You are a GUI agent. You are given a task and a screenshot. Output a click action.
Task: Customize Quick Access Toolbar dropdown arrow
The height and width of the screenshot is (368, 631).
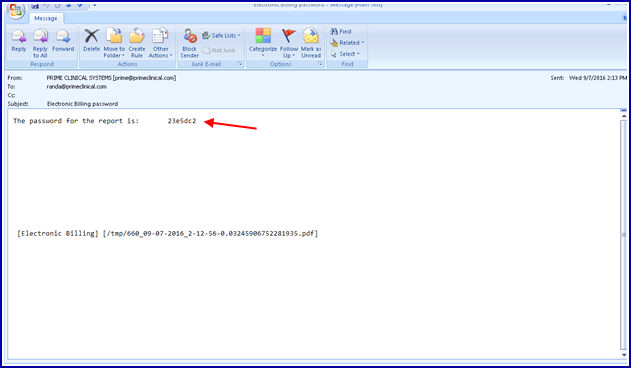[x=95, y=5]
